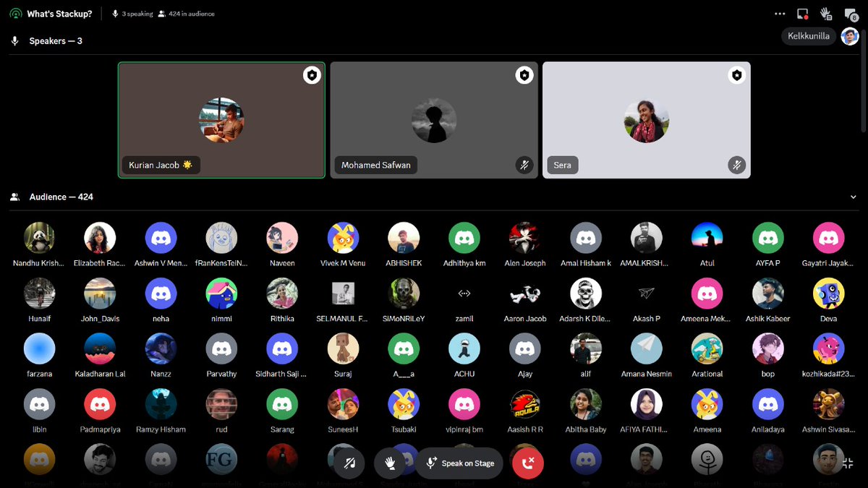The image size is (868, 488).
Task: Disconnect using the red hang-up button
Action: (528, 463)
